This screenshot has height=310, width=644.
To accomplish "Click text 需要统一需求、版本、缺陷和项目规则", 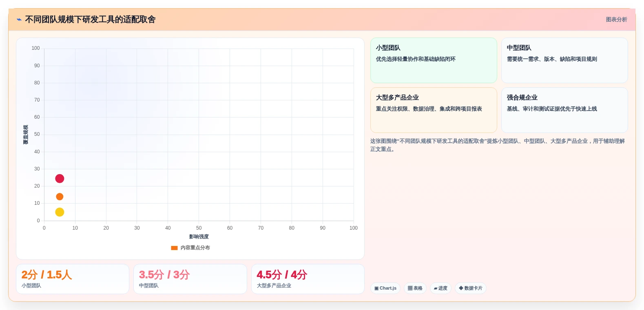I will pos(552,59).
